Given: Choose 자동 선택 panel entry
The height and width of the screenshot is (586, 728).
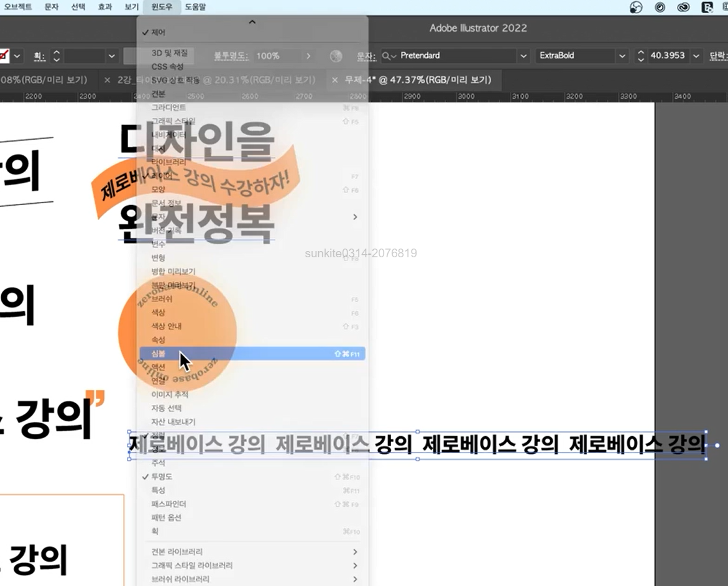Looking at the screenshot, I should pos(252,408).
